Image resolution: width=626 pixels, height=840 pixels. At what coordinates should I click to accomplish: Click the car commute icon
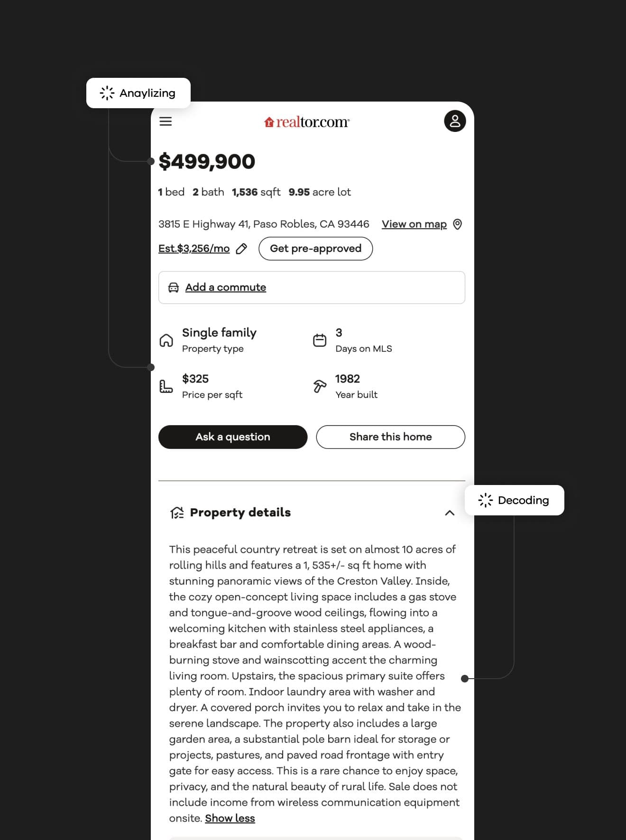click(x=174, y=288)
